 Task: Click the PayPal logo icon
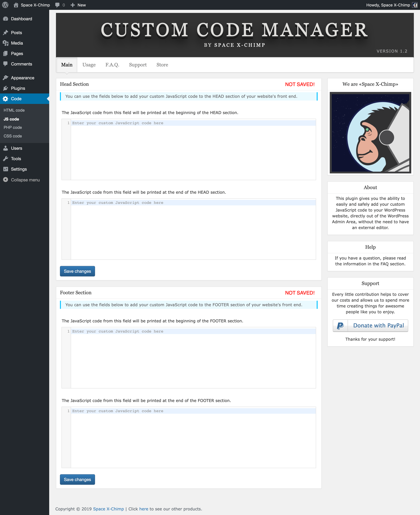(340, 326)
